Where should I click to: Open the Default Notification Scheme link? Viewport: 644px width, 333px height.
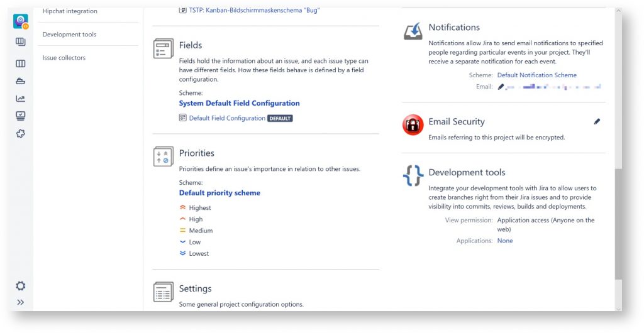(536, 75)
